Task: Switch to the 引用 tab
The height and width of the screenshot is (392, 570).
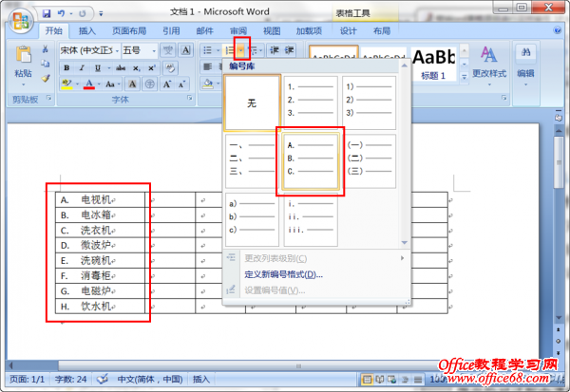Action: 171,31
